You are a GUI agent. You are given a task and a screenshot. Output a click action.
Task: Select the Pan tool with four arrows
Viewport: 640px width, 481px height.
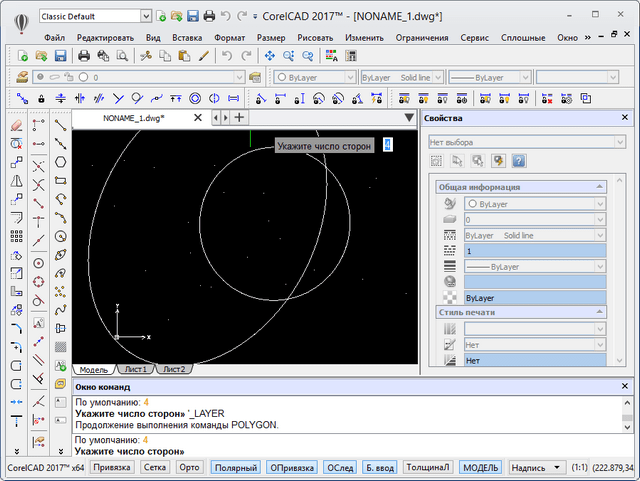[270, 56]
